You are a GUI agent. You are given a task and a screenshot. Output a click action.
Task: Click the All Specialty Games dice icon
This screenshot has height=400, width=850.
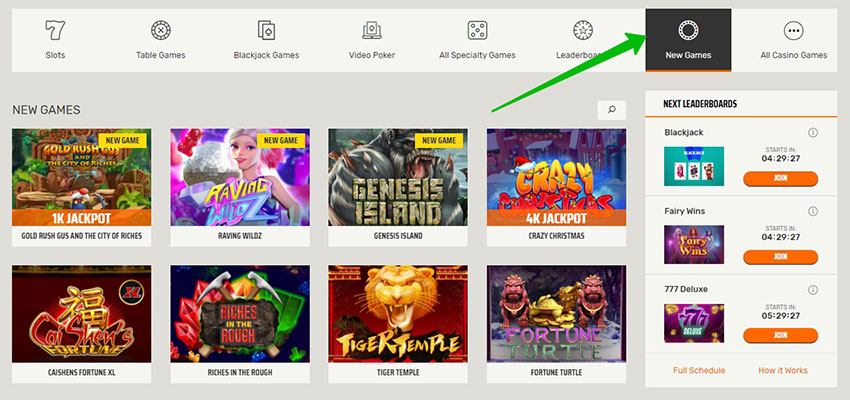pos(477,30)
